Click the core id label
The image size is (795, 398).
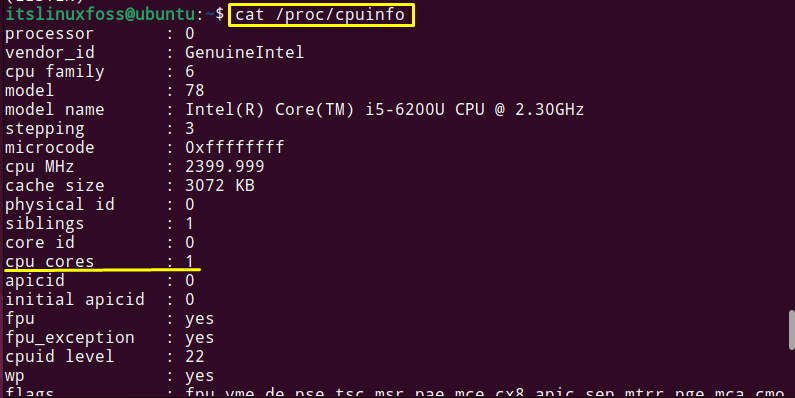point(40,242)
